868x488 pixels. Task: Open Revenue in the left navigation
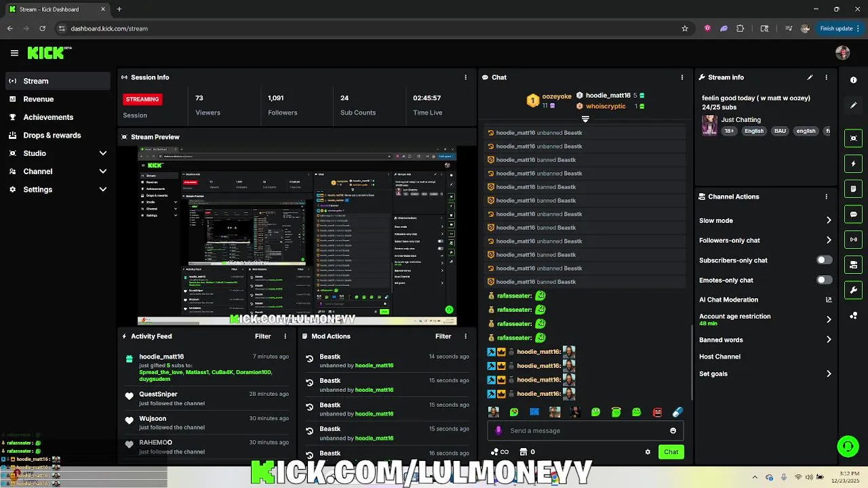point(58,99)
